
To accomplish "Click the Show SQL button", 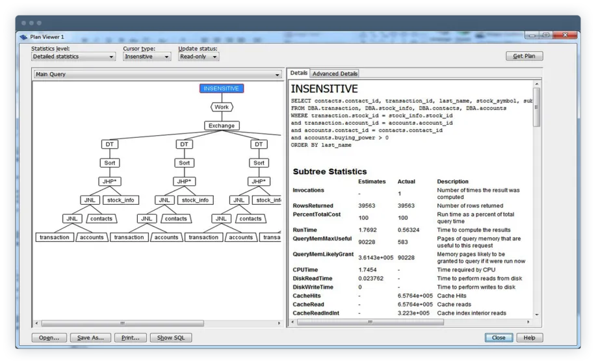I will tap(171, 337).
